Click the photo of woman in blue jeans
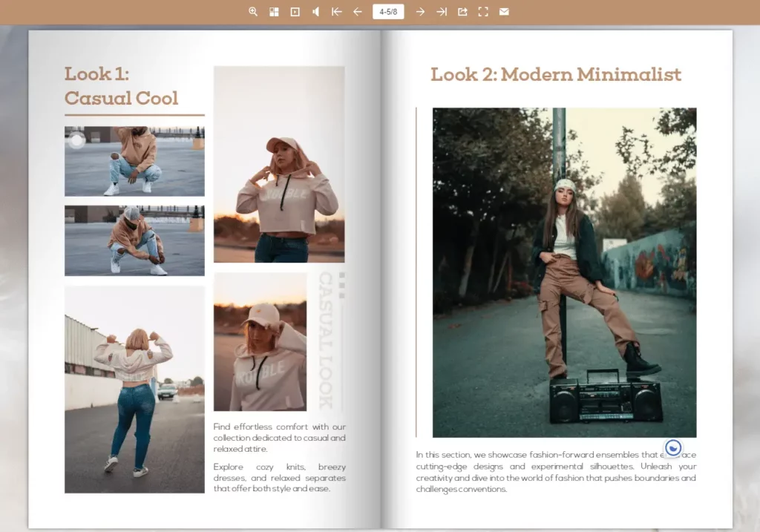Viewport: 760px width, 532px height. (x=134, y=389)
